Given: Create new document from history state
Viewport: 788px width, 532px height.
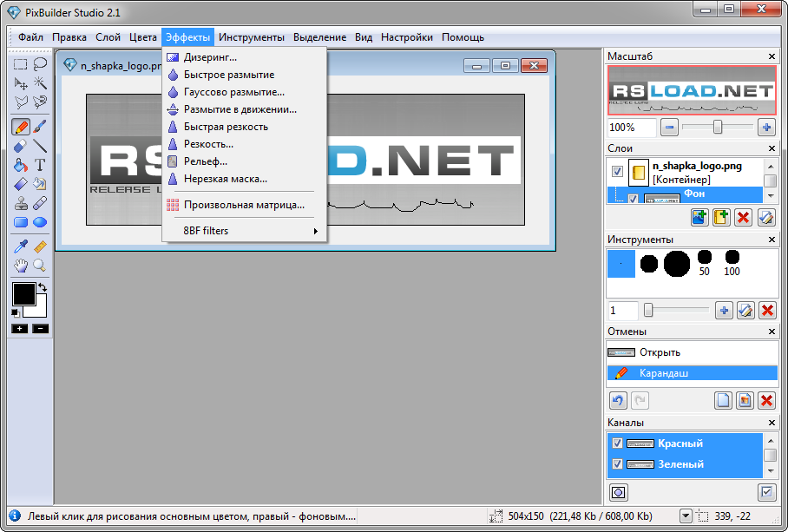Looking at the screenshot, I should [723, 400].
